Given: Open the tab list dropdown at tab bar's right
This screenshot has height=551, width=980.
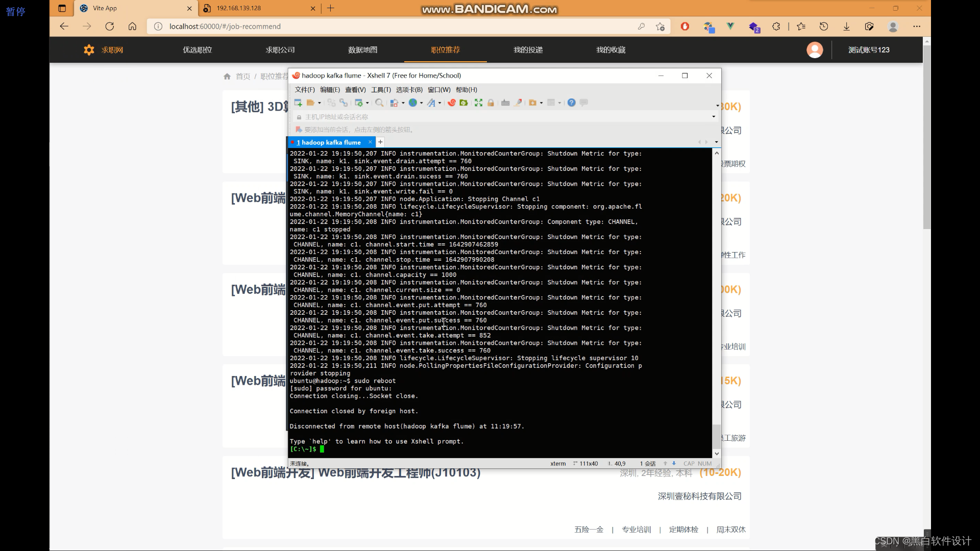Looking at the screenshot, I should click(x=716, y=142).
